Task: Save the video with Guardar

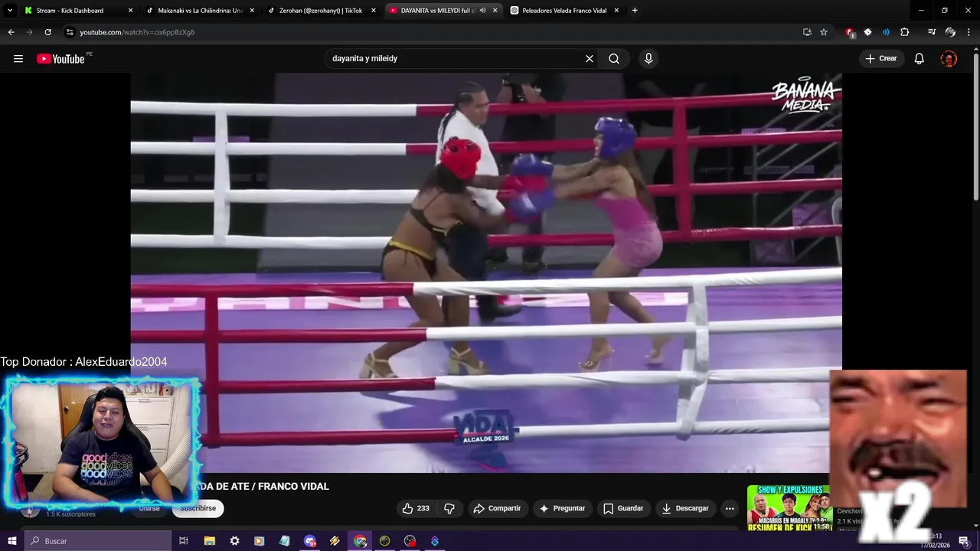Action: pos(624,508)
